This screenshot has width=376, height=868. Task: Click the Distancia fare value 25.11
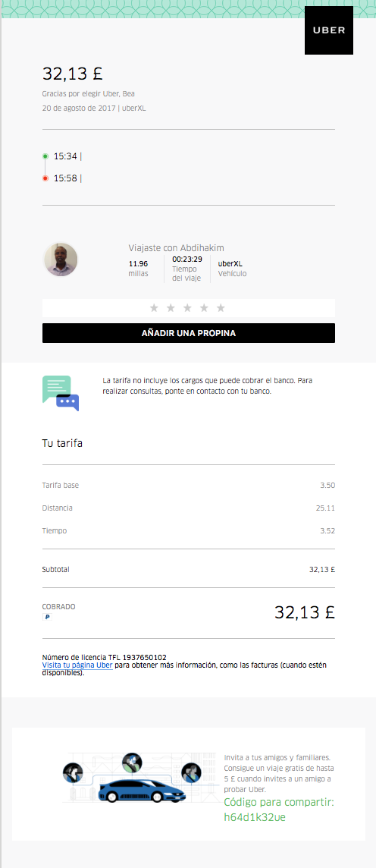click(326, 508)
